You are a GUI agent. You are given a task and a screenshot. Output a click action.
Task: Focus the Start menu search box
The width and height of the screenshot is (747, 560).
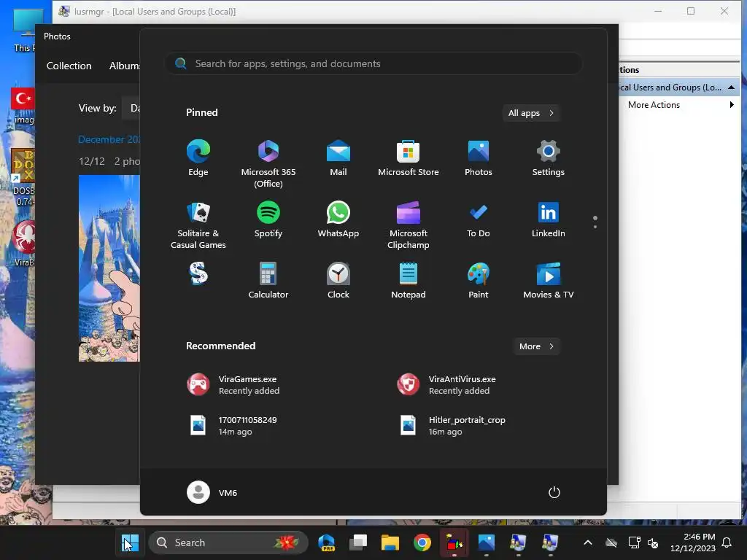(373, 63)
